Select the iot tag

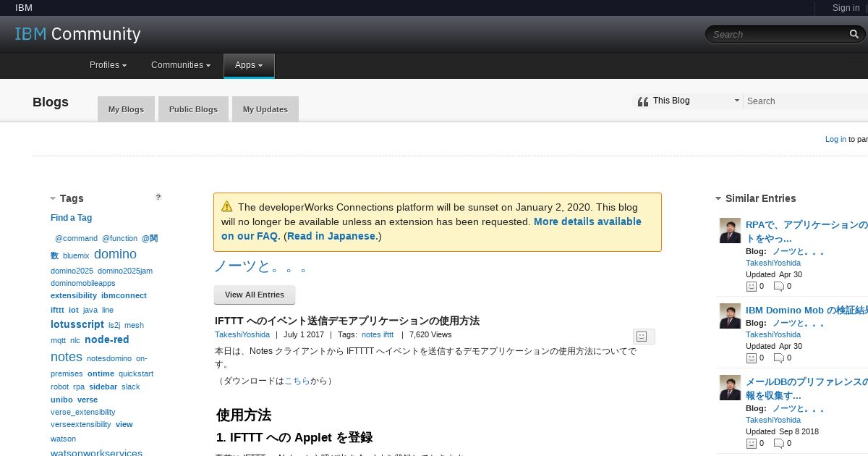click(74, 310)
